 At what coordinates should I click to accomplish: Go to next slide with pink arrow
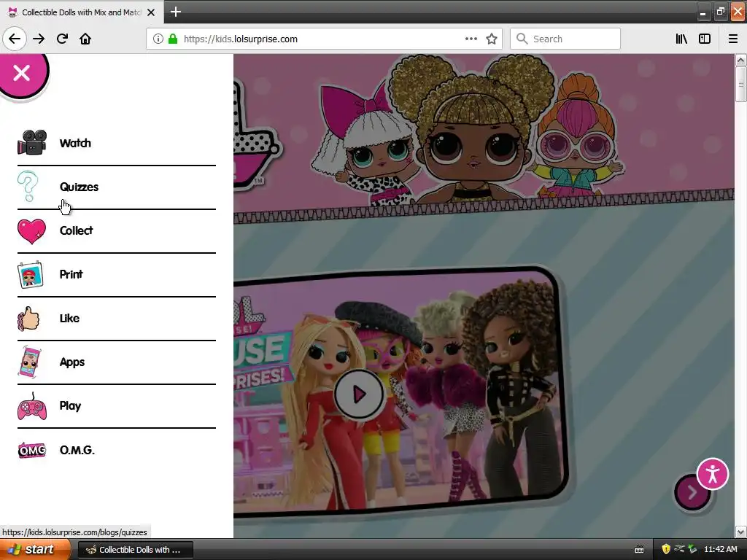click(692, 492)
